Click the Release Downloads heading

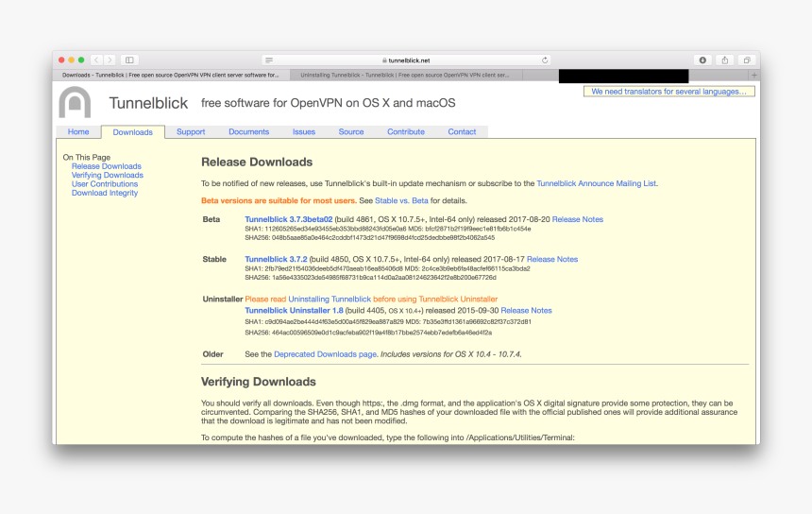(257, 163)
